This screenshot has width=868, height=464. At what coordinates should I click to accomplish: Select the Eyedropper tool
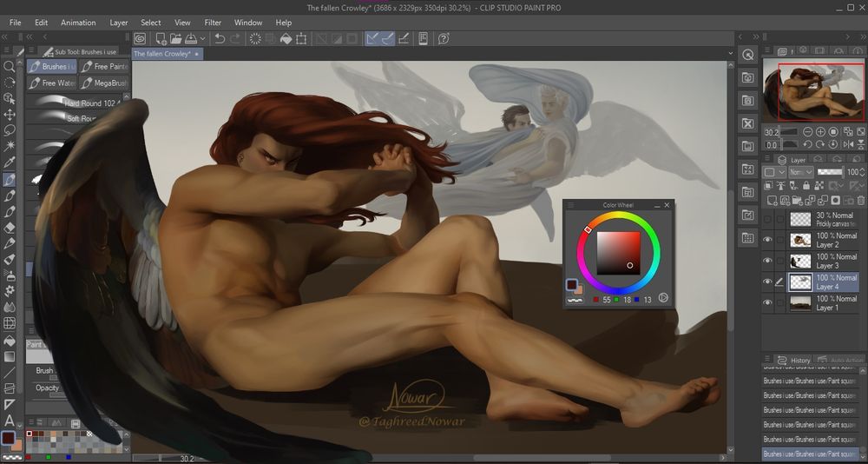point(10,162)
